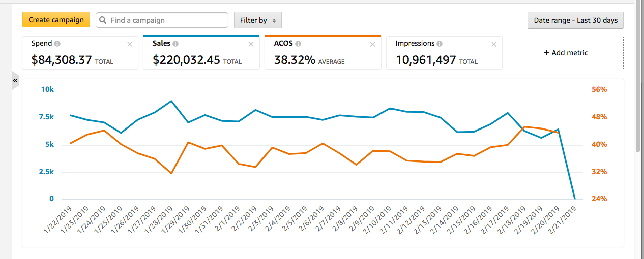Click the 38.32% ACOS average value
Viewport: 644px width, 259px height.
pyautogui.click(x=295, y=60)
